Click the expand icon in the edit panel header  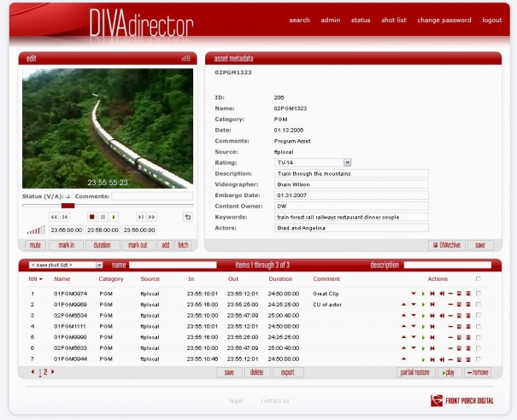[x=186, y=58]
